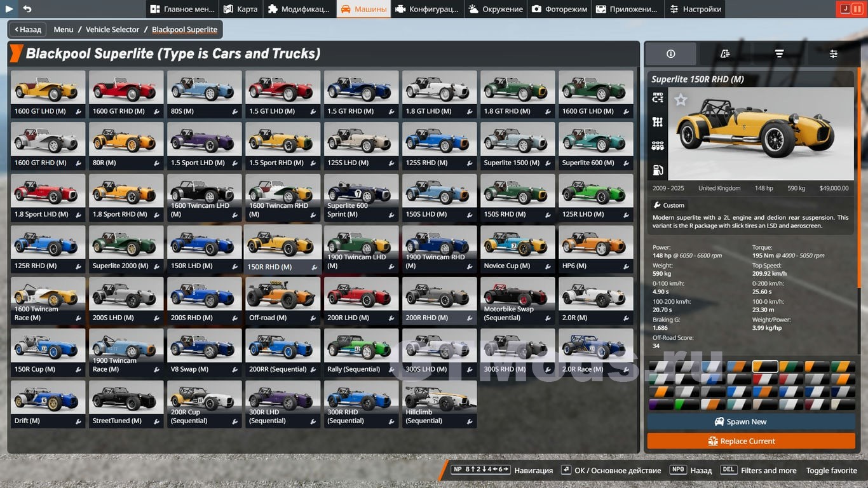Viewport: 868px width, 488px height.
Task: Click the gearbox shifter icon beside preview
Action: (658, 122)
